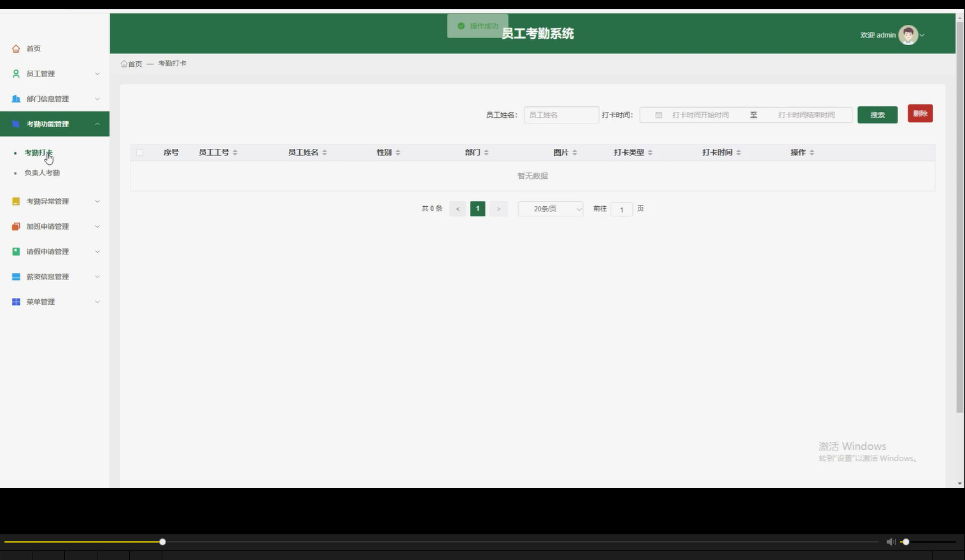
Task: Click the 欢迎 admin text
Action: coord(878,35)
